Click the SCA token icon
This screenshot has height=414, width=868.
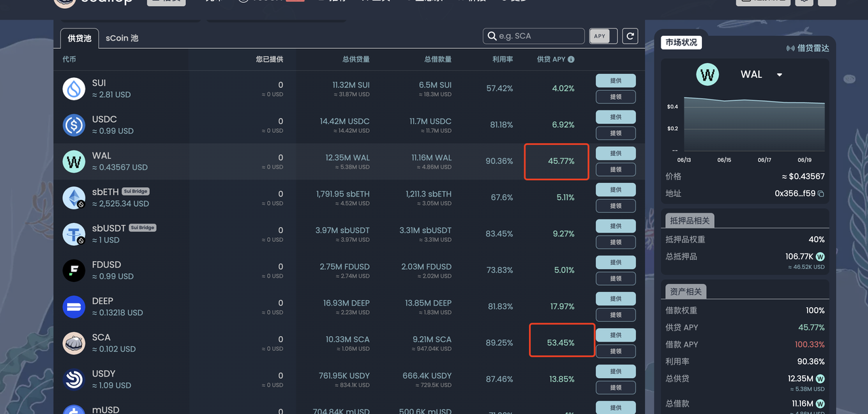[x=74, y=344]
